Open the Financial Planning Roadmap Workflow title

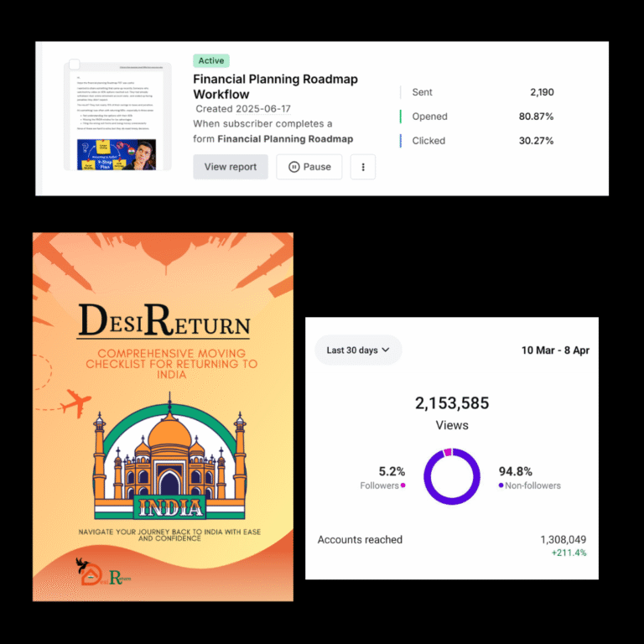pos(275,86)
